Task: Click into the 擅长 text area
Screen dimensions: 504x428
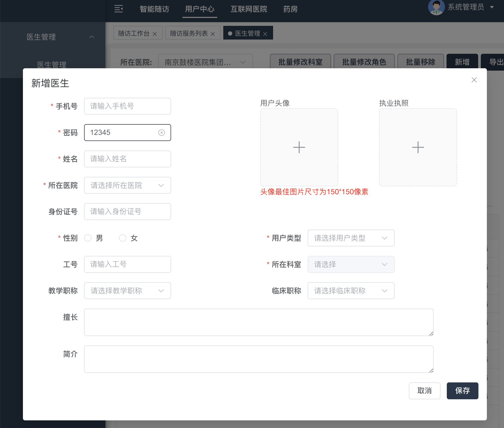Action: 259,322
